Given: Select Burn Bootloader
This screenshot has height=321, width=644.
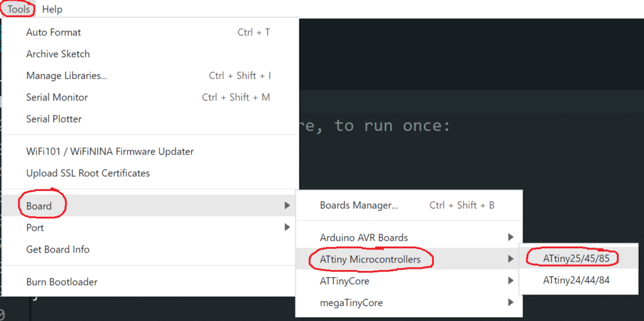Looking at the screenshot, I should tap(62, 282).
